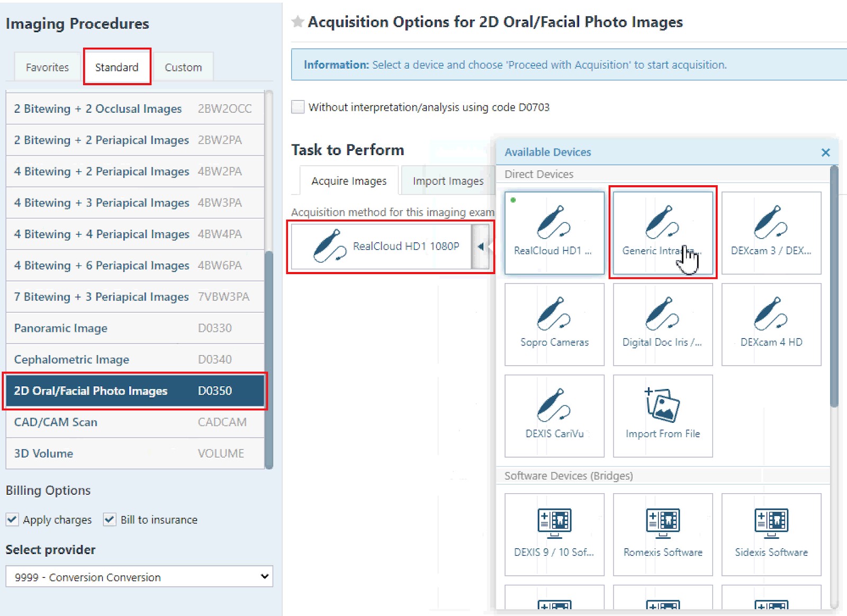Select 2 Bitewing + 2 Occlusal Images procedure

(x=135, y=108)
